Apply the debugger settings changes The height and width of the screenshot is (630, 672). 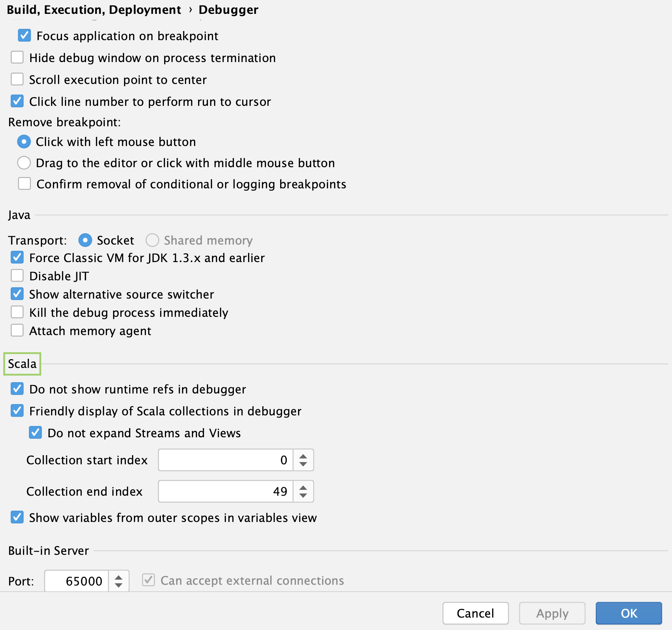tap(552, 613)
